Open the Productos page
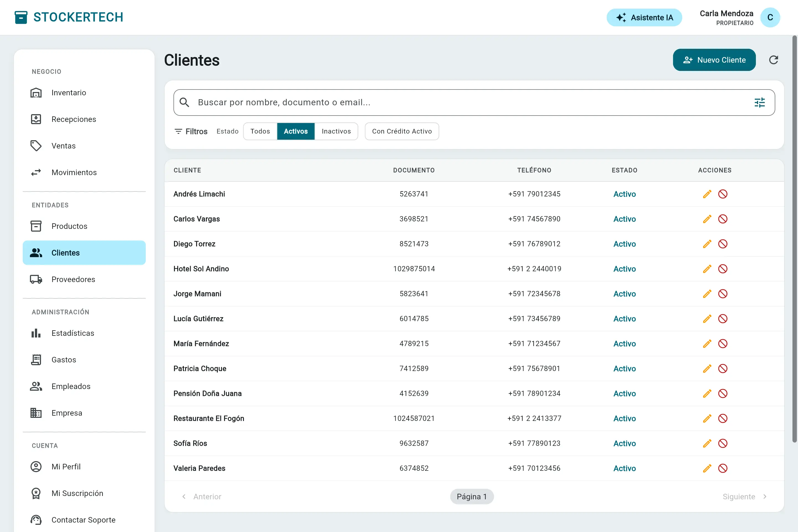 84,226
